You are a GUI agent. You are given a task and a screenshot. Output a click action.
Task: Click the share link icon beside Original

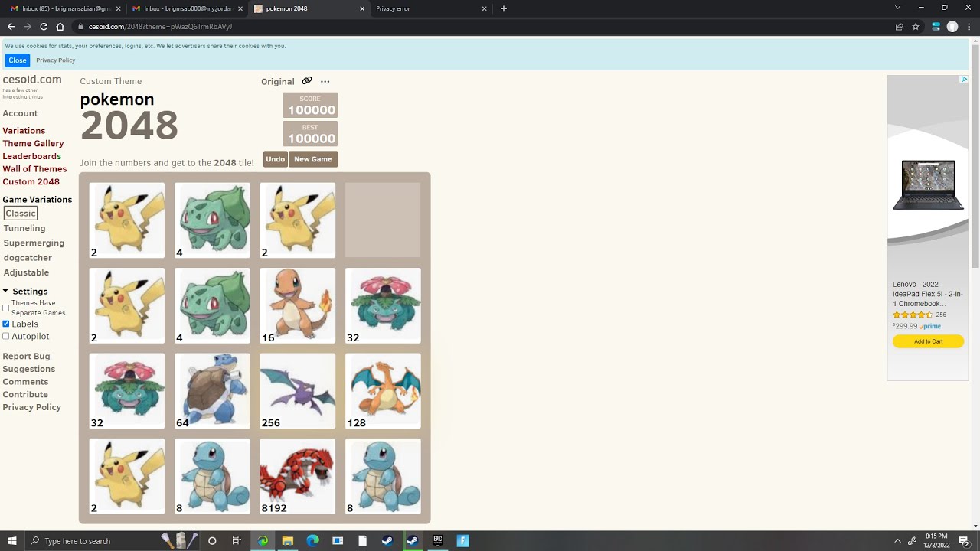[307, 81]
